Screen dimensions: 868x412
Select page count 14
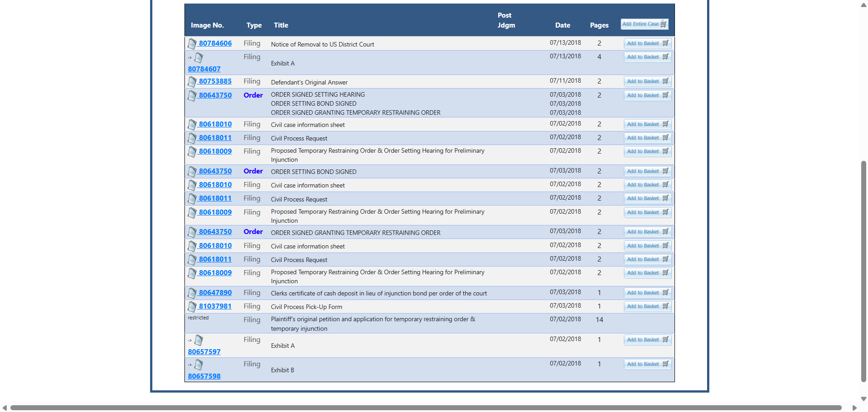pos(599,319)
